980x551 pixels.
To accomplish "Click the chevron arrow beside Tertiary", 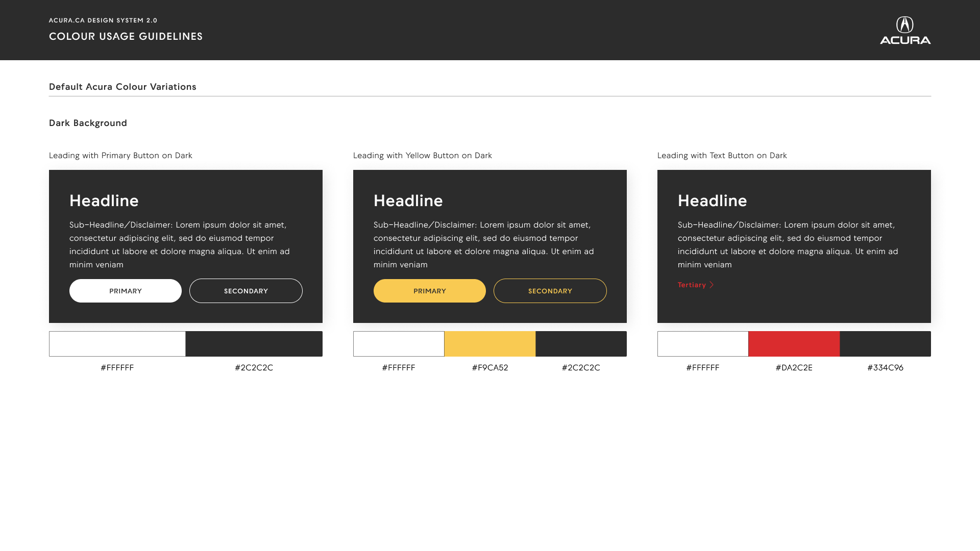I will pyautogui.click(x=712, y=285).
